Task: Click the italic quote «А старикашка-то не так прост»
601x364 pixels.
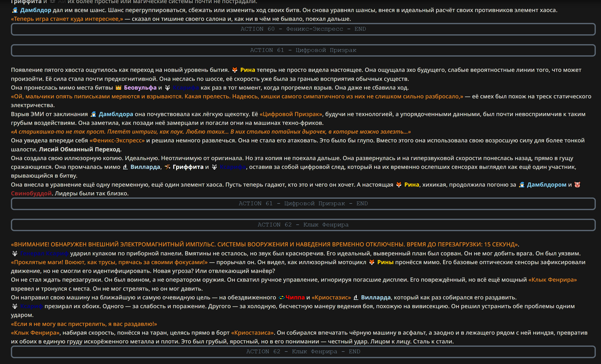Action: click(211, 131)
